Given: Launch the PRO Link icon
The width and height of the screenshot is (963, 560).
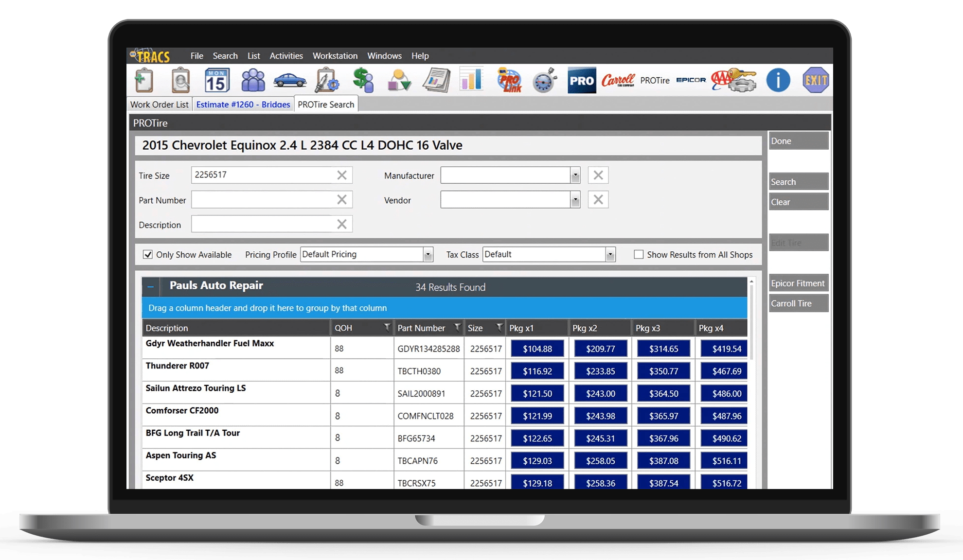Looking at the screenshot, I should (x=509, y=80).
